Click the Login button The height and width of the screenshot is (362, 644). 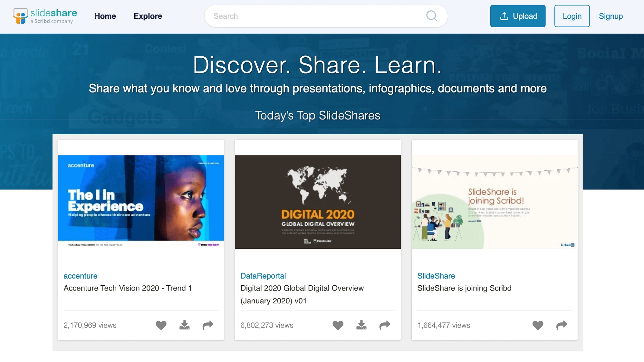pyautogui.click(x=572, y=16)
